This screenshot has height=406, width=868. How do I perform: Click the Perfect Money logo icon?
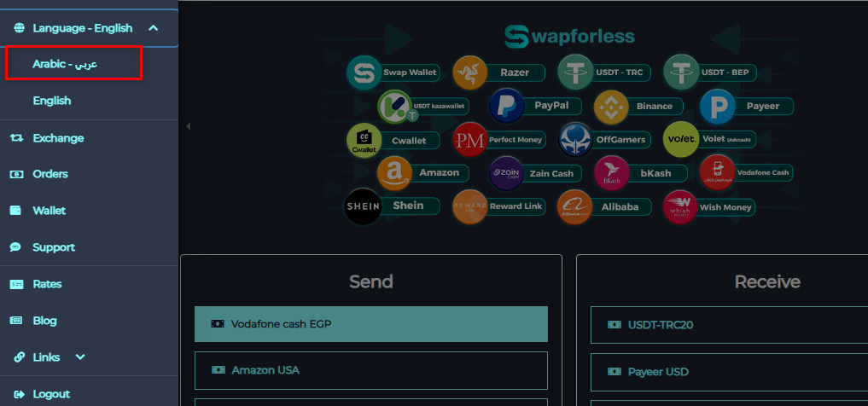[x=470, y=140]
